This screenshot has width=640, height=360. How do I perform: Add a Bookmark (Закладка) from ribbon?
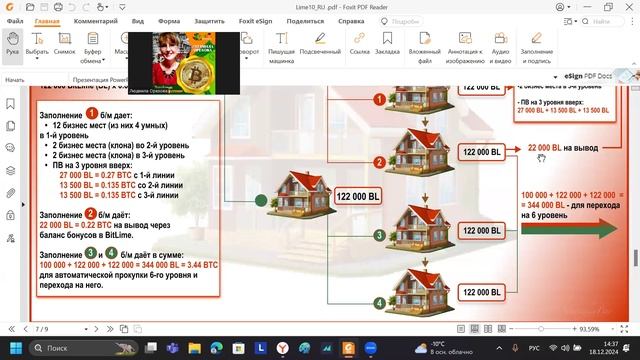(x=387, y=44)
